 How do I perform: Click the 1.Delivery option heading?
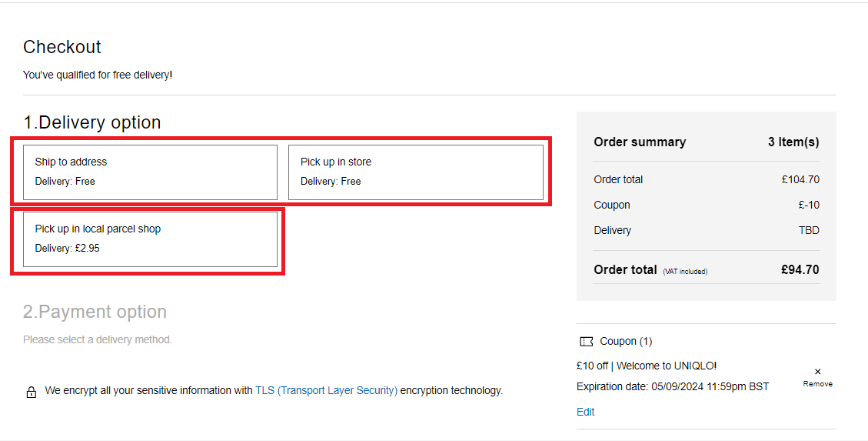(x=91, y=122)
